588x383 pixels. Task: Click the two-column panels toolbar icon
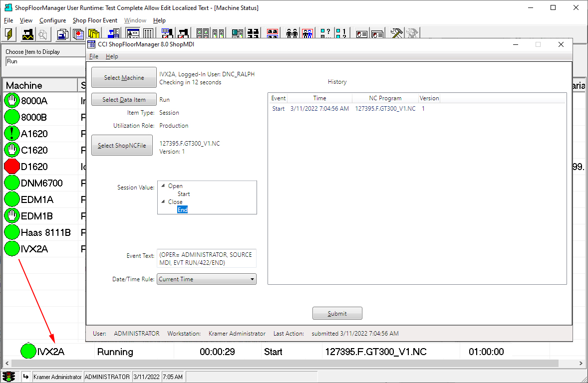(218, 33)
